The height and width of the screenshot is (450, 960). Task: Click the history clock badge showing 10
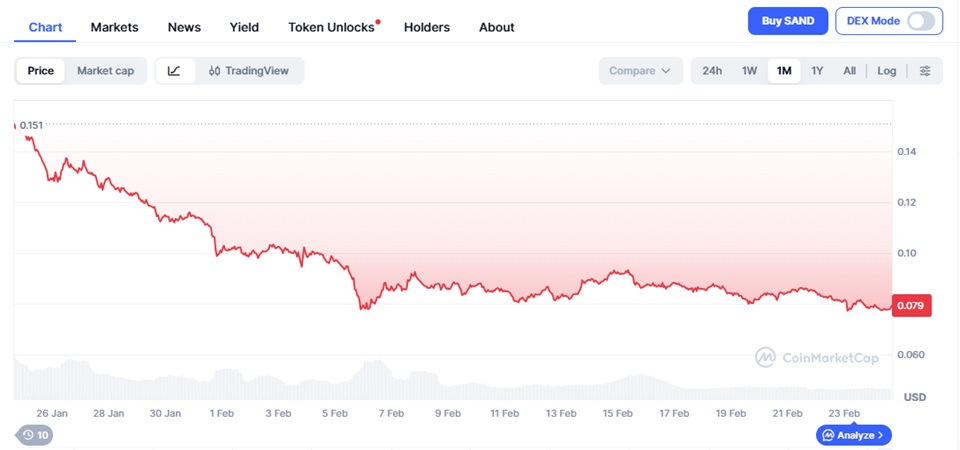tap(34, 435)
